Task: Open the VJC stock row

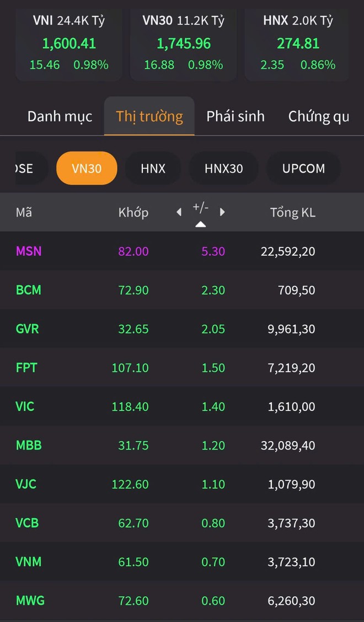Action: coord(182,484)
